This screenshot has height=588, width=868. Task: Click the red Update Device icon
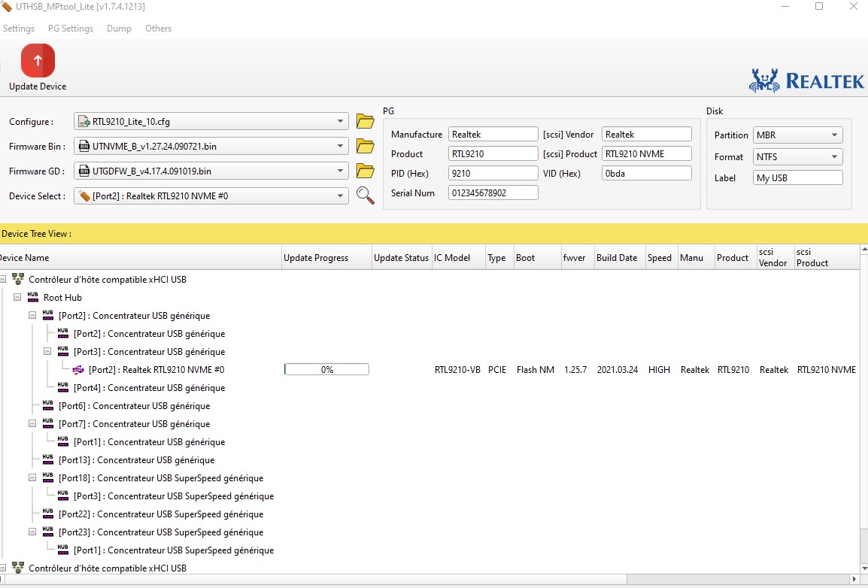38,60
